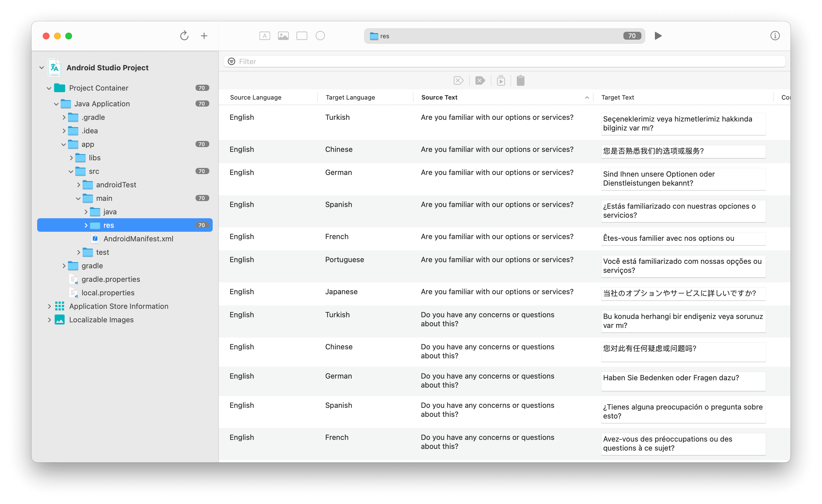
Task: Select the AndroidManifest.xml file
Action: click(x=138, y=239)
